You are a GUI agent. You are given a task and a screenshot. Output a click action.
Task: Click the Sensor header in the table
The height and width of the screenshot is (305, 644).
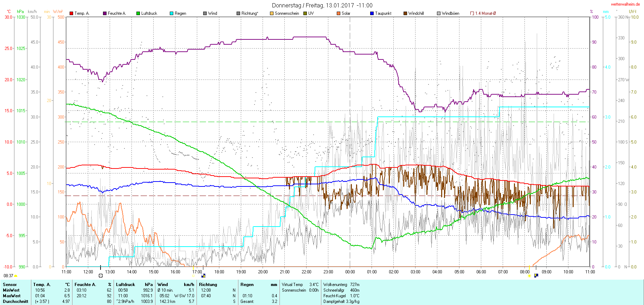(10, 285)
